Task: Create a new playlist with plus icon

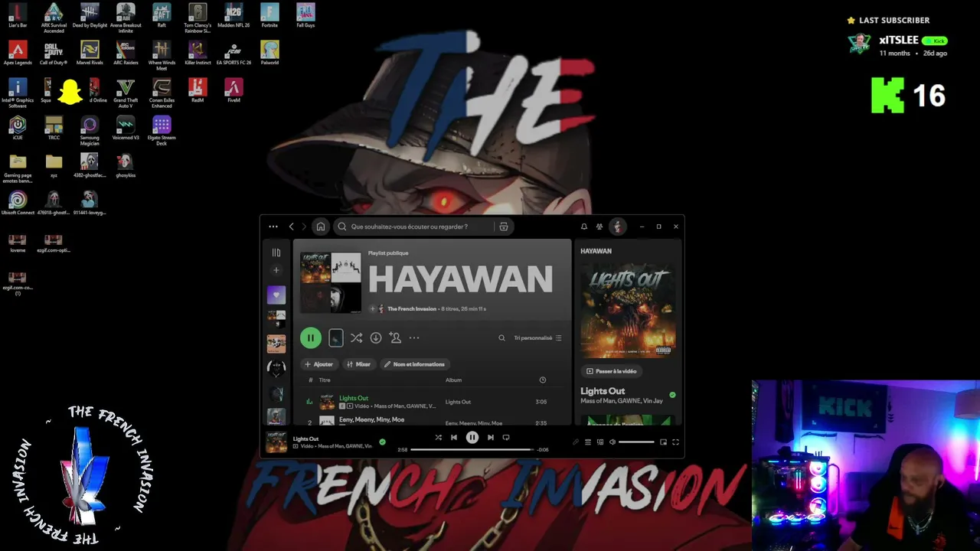Action: (276, 270)
